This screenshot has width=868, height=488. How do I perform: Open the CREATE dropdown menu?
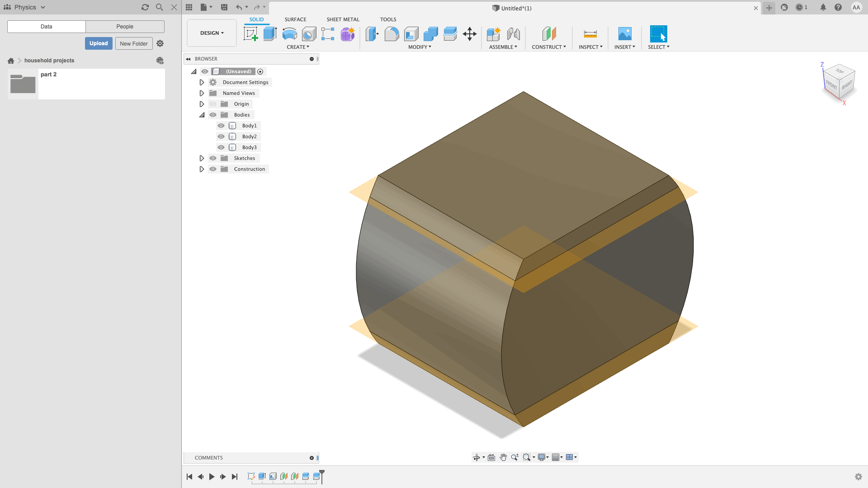298,47
